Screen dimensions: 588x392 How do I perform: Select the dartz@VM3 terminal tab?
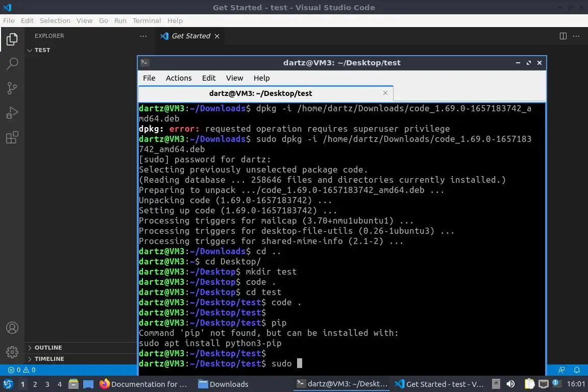(x=265, y=93)
